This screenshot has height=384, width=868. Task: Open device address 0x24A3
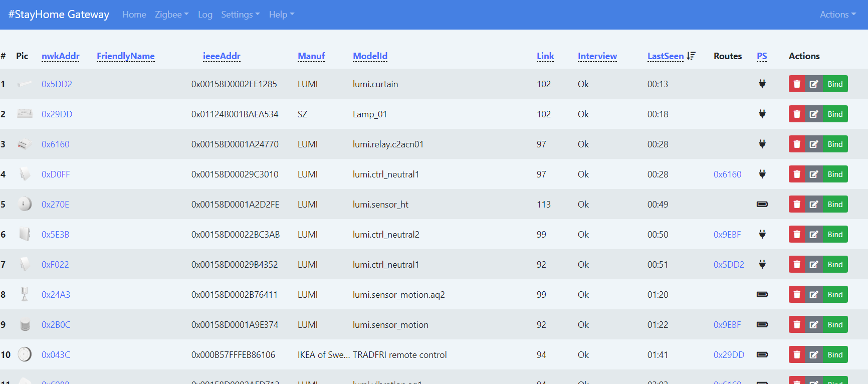click(x=56, y=294)
